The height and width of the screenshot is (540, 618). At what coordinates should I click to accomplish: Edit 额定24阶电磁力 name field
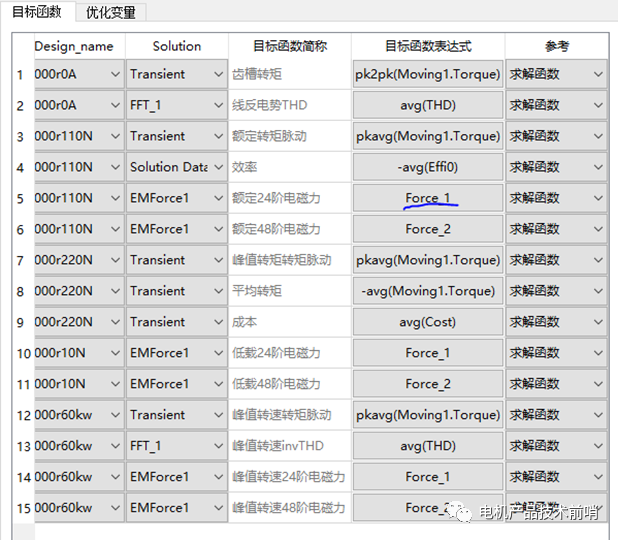[290, 198]
